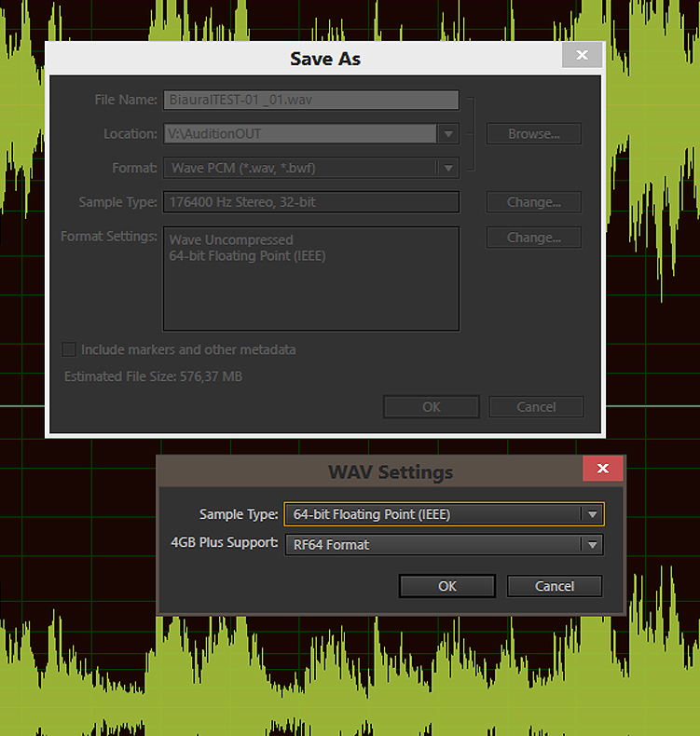Close the Save As dialog with its X
The image size is (700, 736).
click(583, 55)
